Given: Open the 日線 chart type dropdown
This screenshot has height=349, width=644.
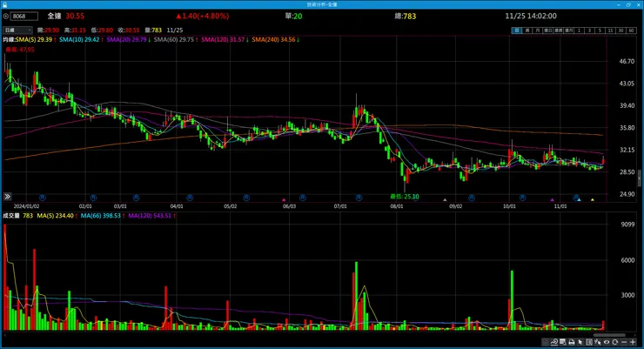Looking at the screenshot, I should click(x=17, y=30).
